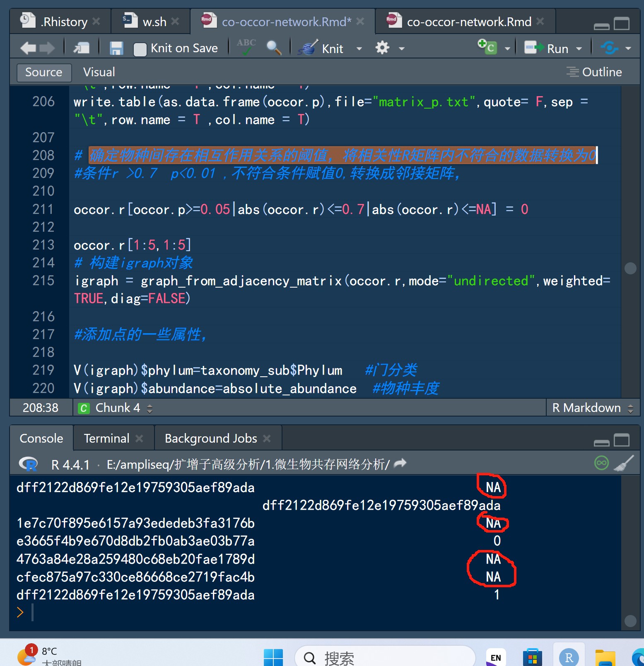The image size is (644, 666).
Task: Expand gear settings dropdown arrow
Action: point(401,49)
